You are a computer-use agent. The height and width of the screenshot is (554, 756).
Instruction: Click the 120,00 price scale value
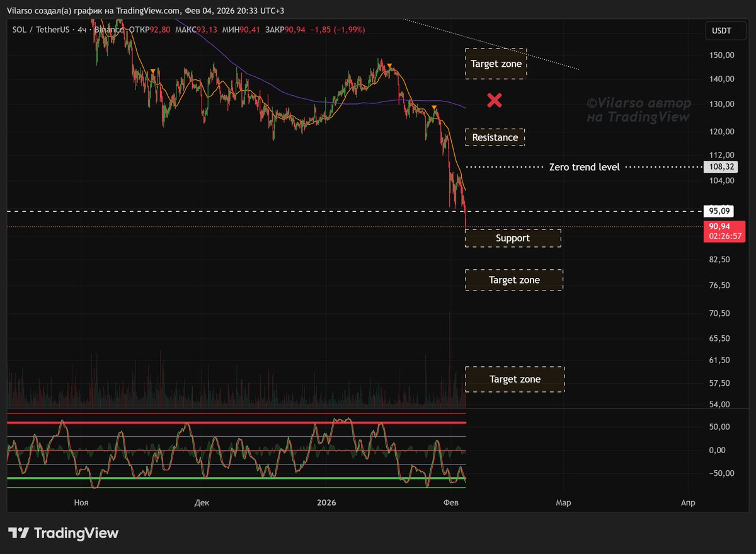point(721,132)
